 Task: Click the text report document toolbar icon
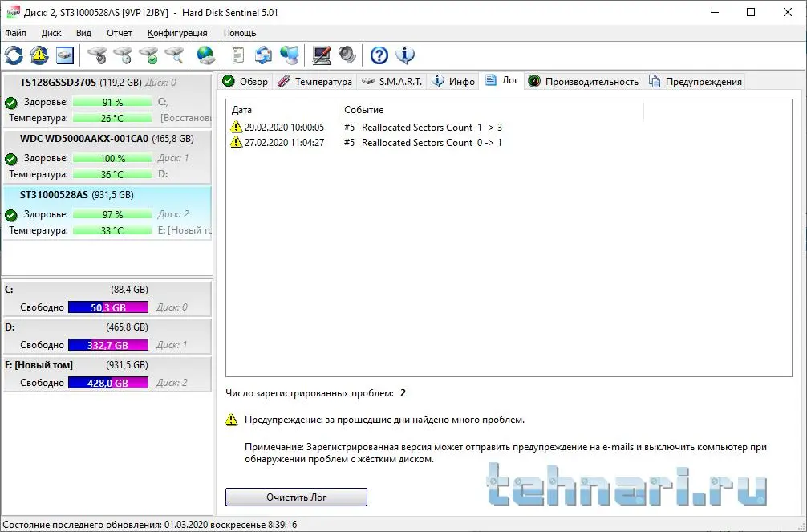pos(237,55)
